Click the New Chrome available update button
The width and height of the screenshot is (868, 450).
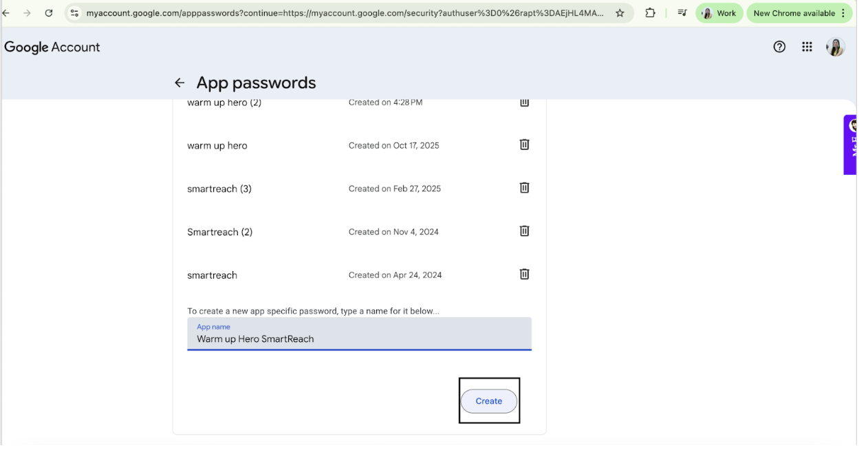tap(799, 13)
